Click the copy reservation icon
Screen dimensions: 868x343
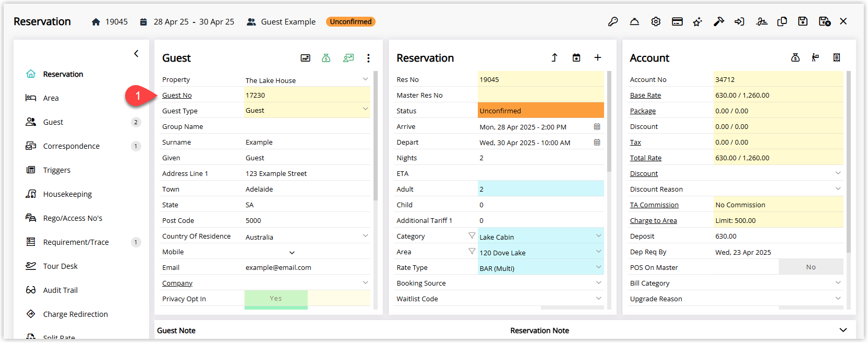[x=782, y=21]
